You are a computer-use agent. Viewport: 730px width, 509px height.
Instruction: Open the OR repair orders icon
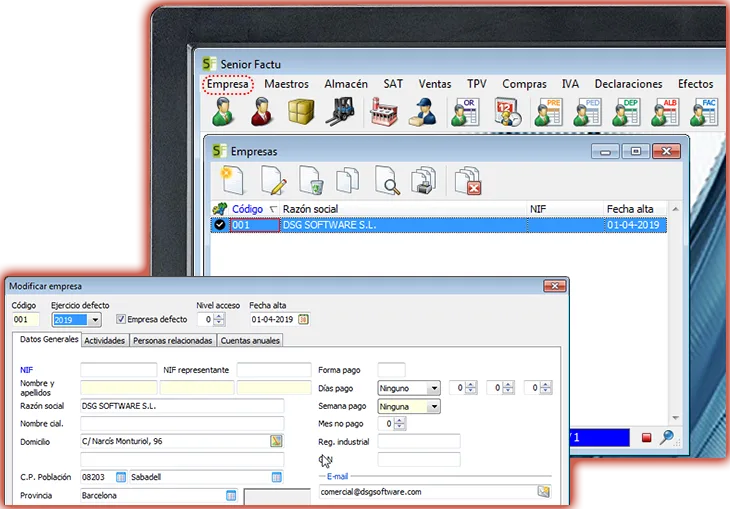(465, 112)
